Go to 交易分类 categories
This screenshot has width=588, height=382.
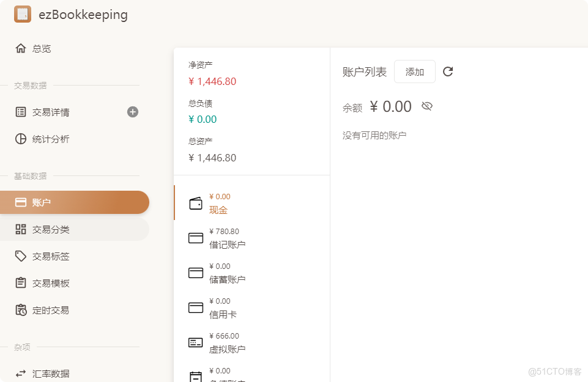(51, 229)
